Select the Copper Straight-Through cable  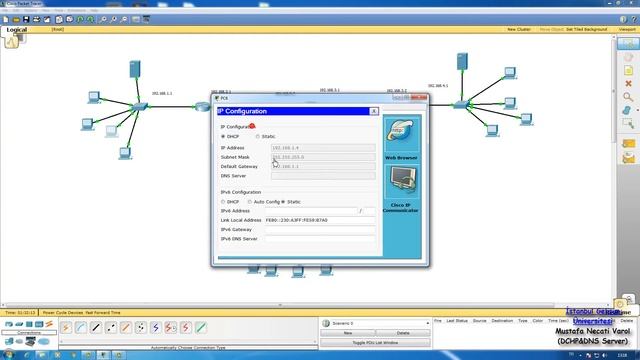(96, 327)
